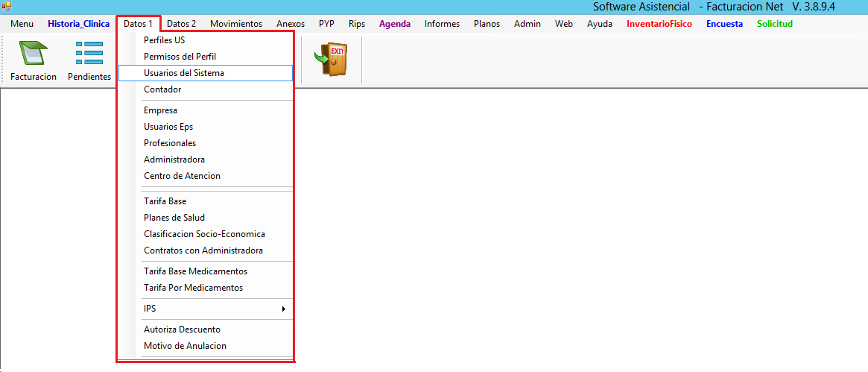The width and height of the screenshot is (868, 372).
Task: Open the Agenda menu
Action: click(x=394, y=24)
